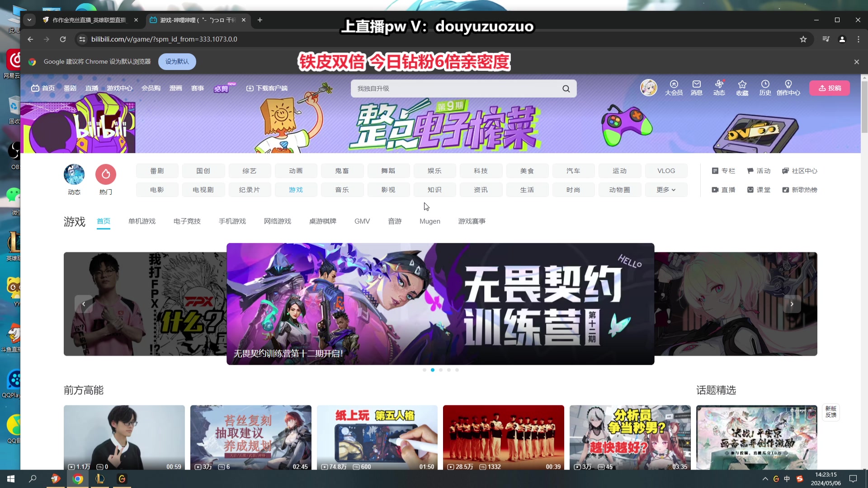Open the 苔丝复刻 抽取建议 video thumbnail
This screenshot has height=488, width=868.
(x=251, y=437)
